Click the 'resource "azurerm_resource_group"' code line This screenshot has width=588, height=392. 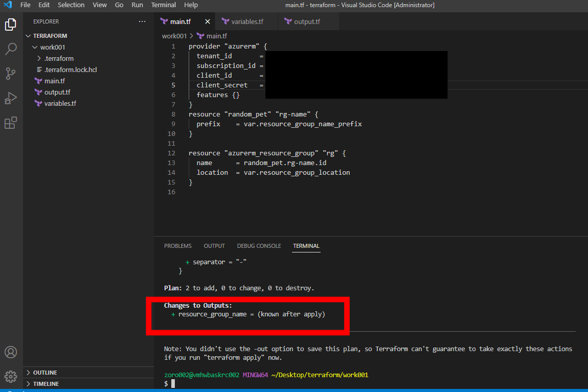click(x=267, y=153)
